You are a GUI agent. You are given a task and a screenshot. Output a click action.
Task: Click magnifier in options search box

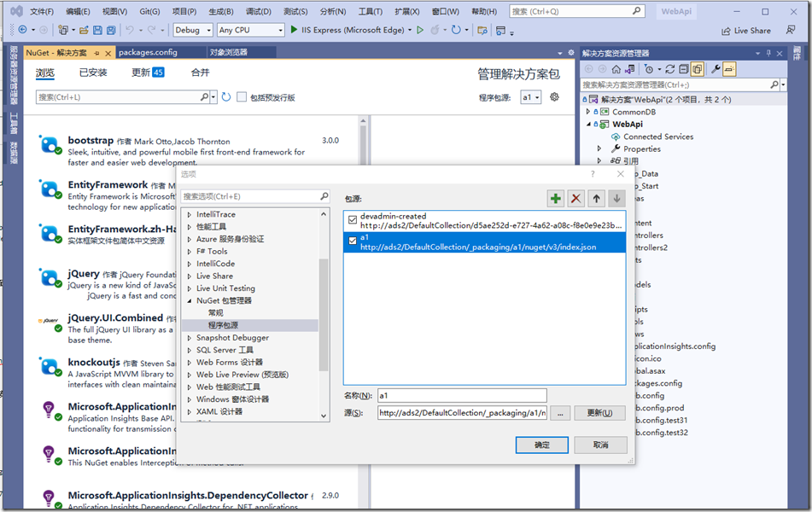pyautogui.click(x=324, y=195)
